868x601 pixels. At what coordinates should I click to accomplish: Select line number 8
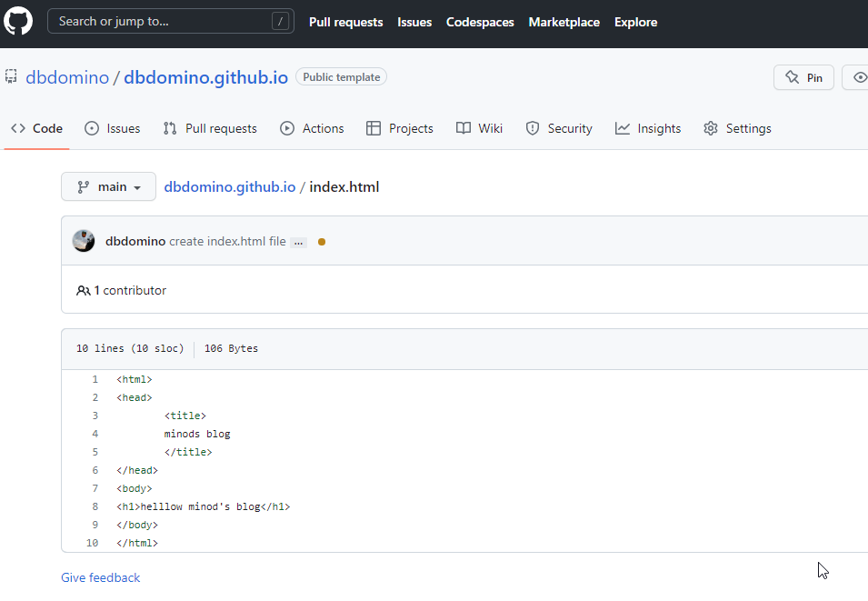point(95,506)
